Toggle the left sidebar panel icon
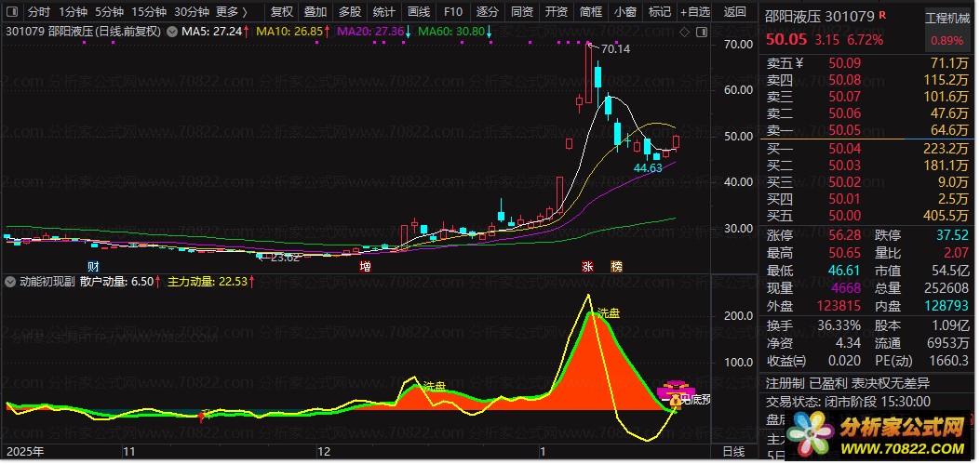Screen dimensions: 980x464 tap(13, 11)
